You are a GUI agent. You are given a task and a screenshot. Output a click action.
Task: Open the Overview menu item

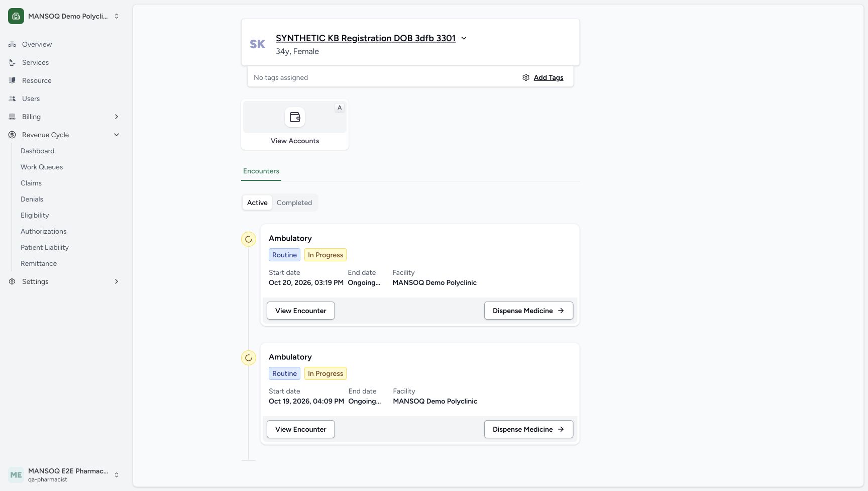coord(37,44)
